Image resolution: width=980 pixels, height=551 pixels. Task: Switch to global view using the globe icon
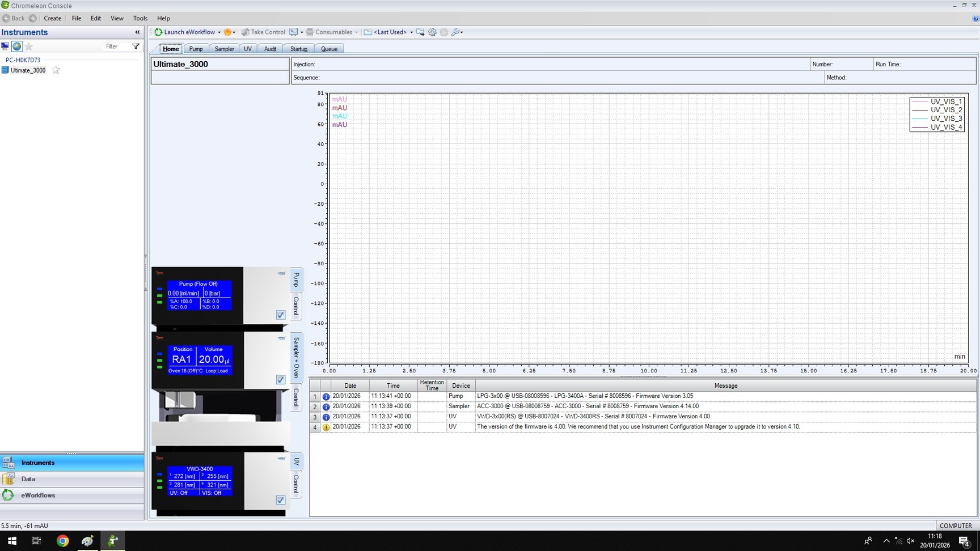pos(16,46)
